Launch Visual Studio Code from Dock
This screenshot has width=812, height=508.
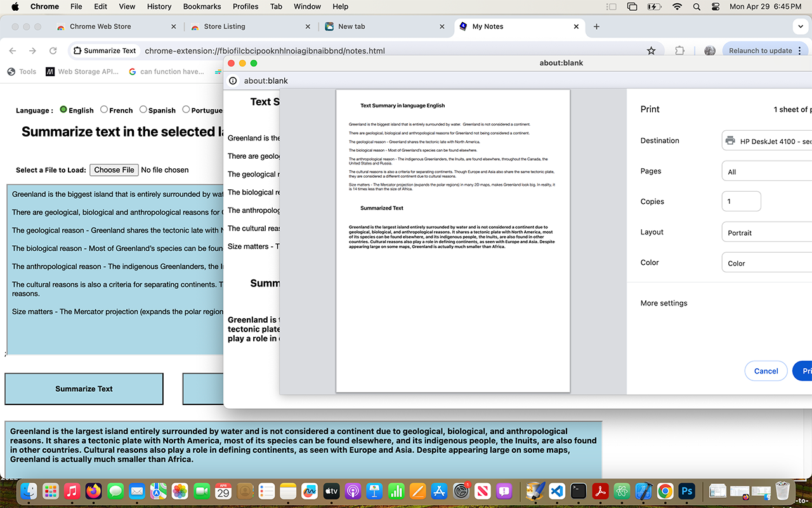click(x=557, y=491)
